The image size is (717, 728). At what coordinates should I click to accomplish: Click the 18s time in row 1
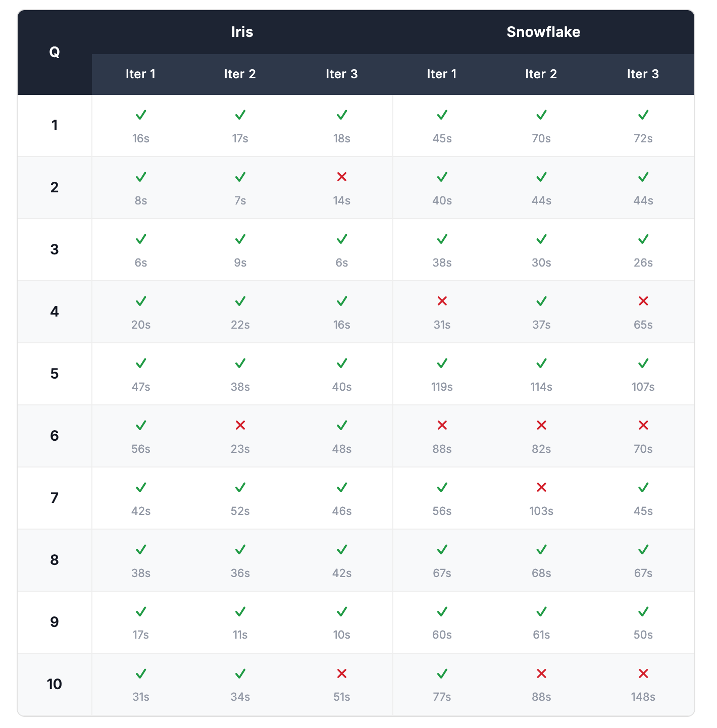[342, 138]
